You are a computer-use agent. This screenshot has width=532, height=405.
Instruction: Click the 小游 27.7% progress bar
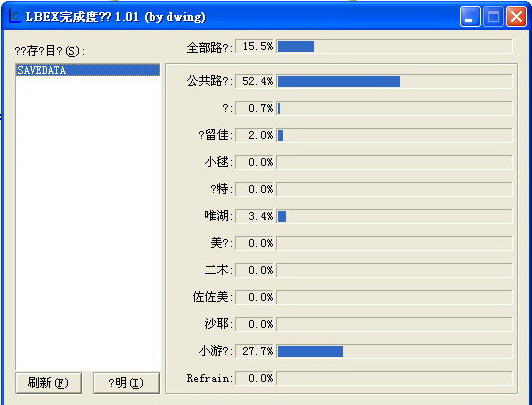click(x=394, y=351)
